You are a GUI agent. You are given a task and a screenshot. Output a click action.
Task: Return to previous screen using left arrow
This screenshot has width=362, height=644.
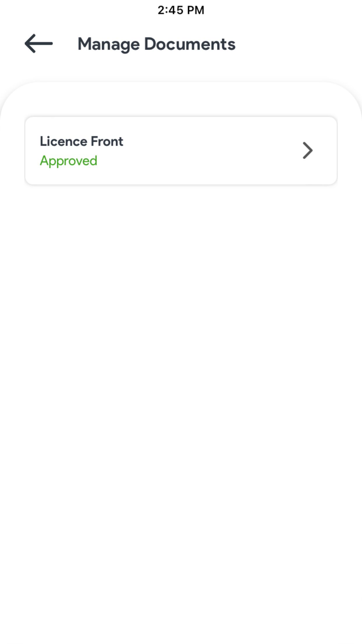(x=39, y=43)
